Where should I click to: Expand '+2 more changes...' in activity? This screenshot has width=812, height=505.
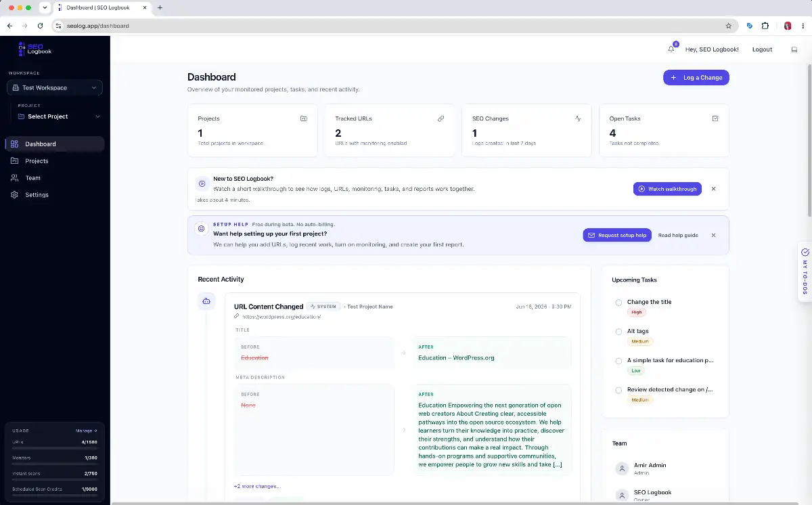tap(257, 486)
